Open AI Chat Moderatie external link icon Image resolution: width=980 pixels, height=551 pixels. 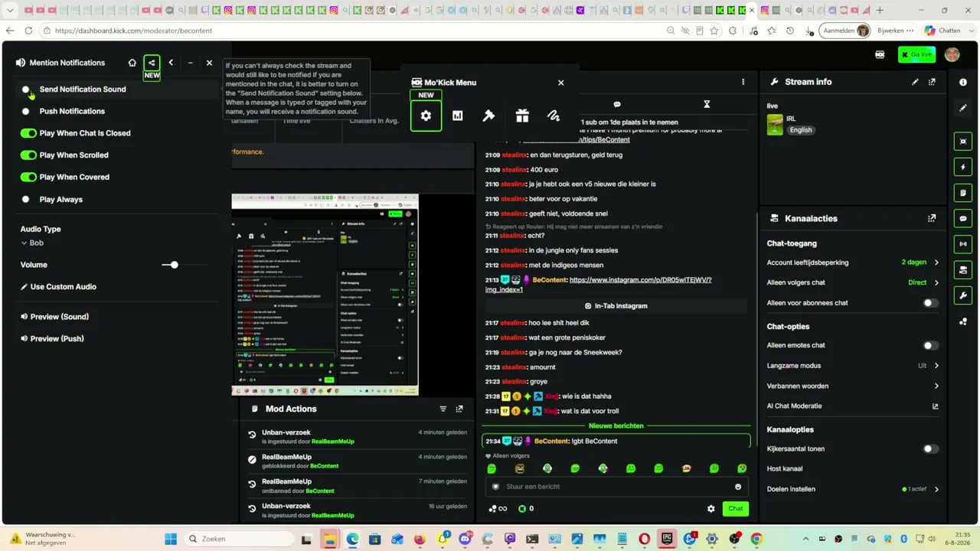[x=935, y=406]
